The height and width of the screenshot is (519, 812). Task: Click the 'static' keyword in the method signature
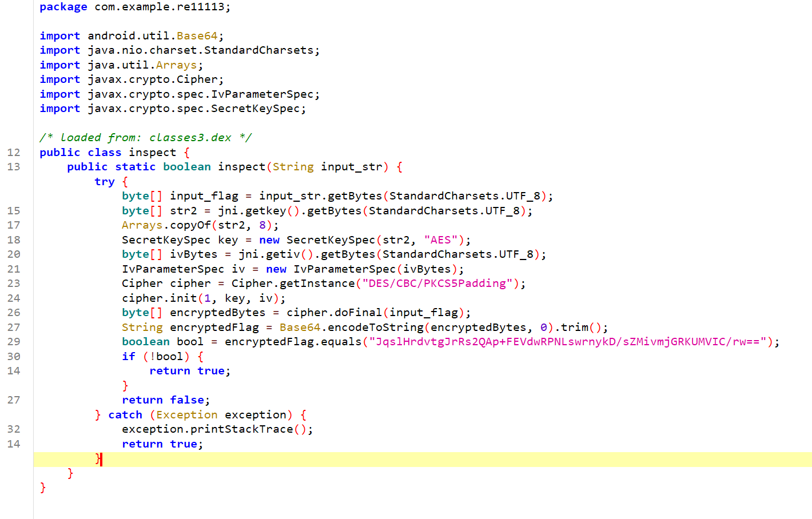pyautogui.click(x=136, y=167)
